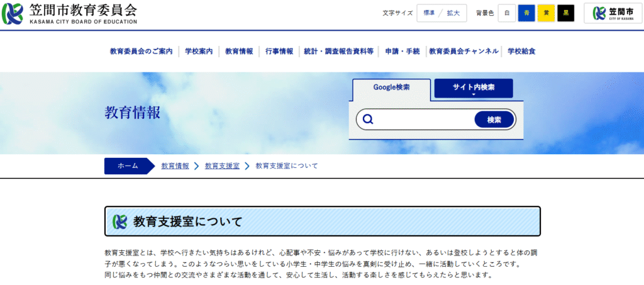
Task: Open 教育委員会のご案内 menu
Action: click(141, 52)
